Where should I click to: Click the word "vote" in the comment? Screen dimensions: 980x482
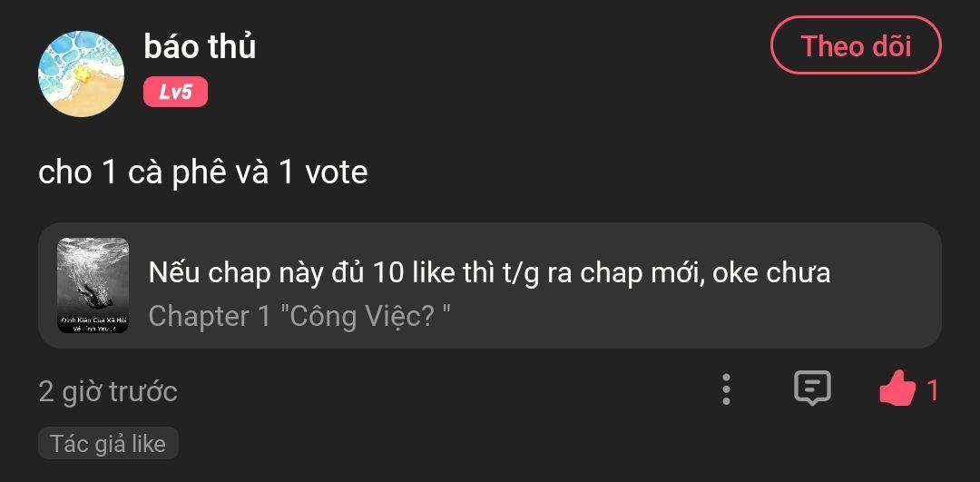click(336, 172)
